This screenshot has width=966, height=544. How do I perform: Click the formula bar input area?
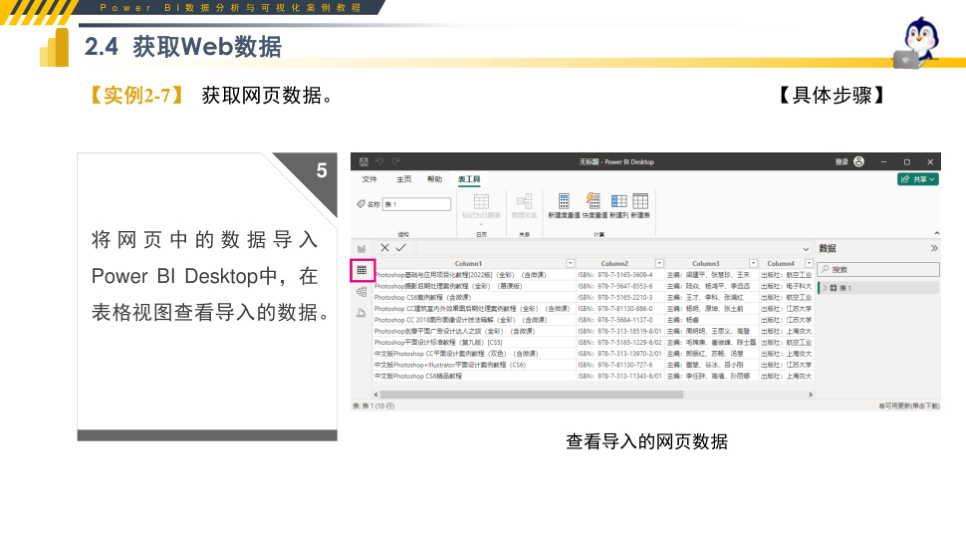coord(608,248)
